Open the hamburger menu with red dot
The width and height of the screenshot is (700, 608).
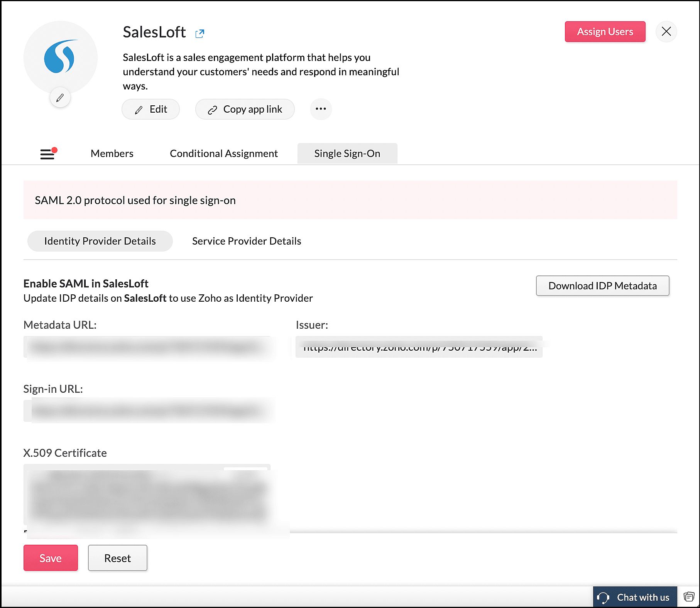coord(48,153)
